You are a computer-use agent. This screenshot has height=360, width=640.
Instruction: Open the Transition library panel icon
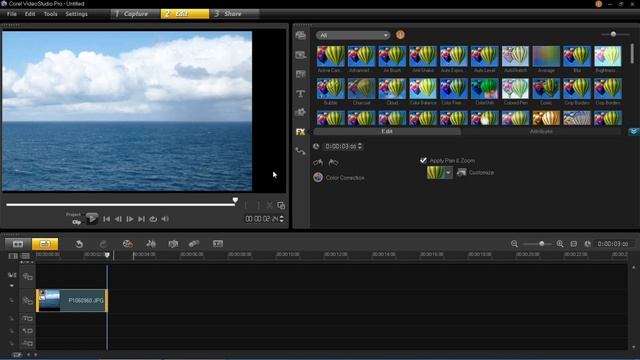click(300, 74)
